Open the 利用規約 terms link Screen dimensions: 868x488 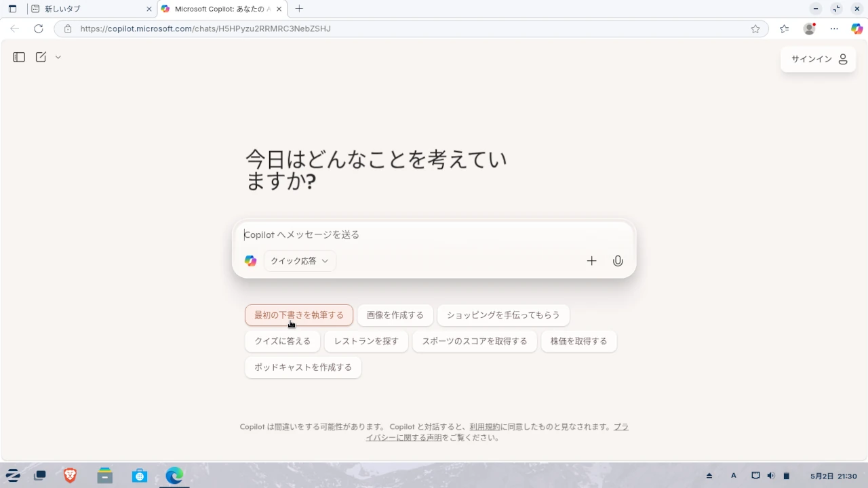[x=485, y=427]
